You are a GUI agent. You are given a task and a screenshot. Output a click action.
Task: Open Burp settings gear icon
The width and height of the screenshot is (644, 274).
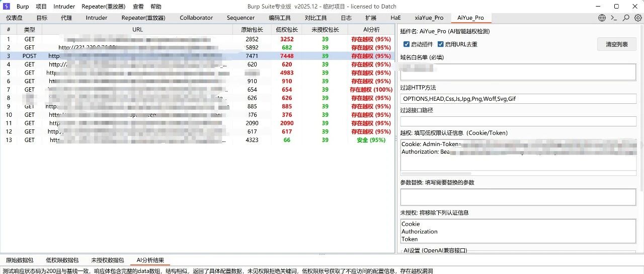(638, 18)
